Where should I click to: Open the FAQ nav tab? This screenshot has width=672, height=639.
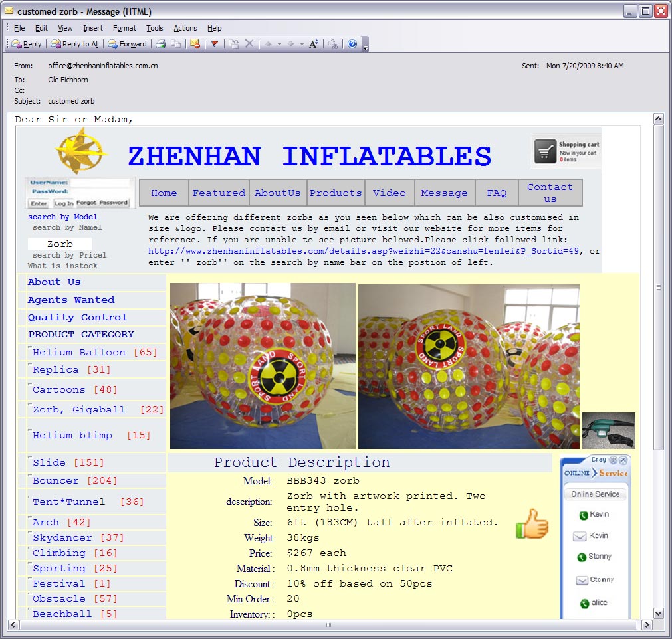(x=497, y=193)
